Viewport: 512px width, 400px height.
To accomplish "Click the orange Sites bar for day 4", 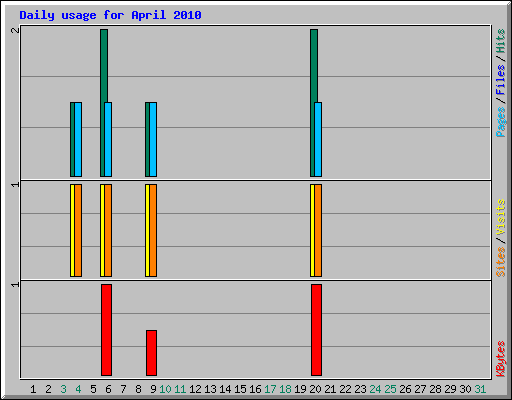I will pyautogui.click(x=78, y=230).
